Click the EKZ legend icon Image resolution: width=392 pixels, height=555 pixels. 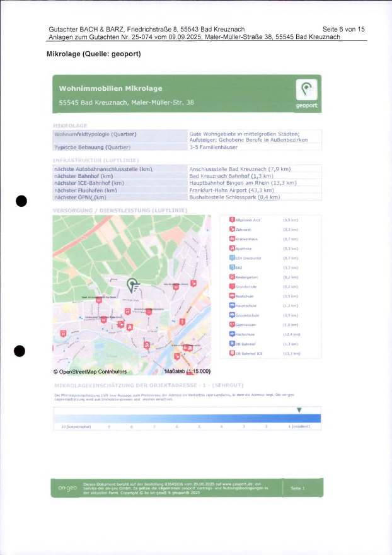pyautogui.click(x=232, y=267)
